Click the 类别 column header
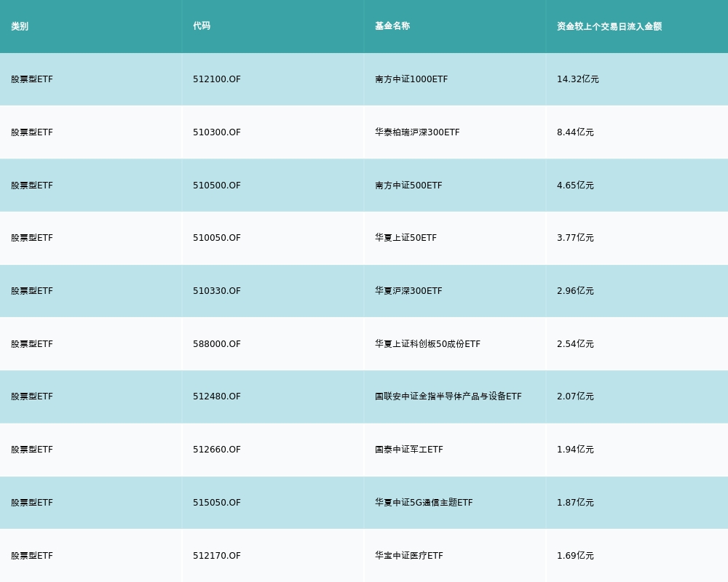Image resolution: width=728 pixels, height=582 pixels. click(x=20, y=26)
